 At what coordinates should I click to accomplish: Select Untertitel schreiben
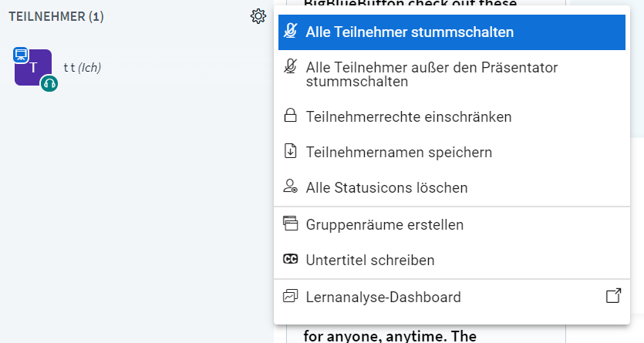(452, 260)
